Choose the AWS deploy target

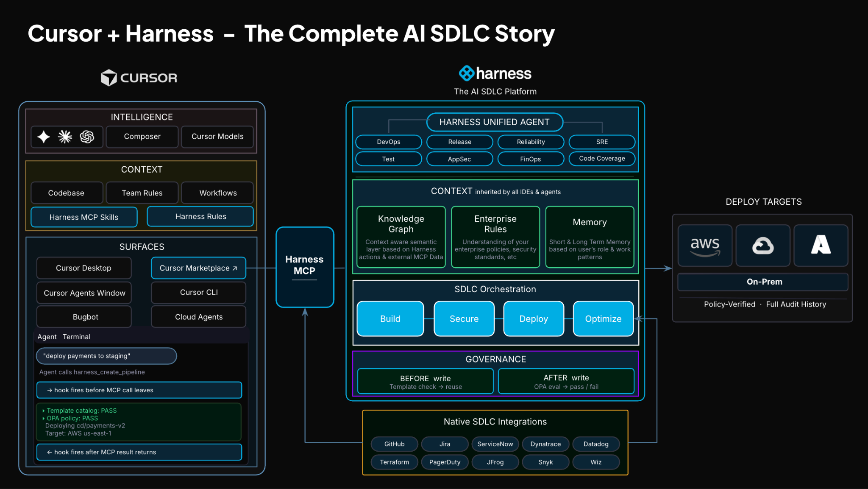click(x=705, y=246)
